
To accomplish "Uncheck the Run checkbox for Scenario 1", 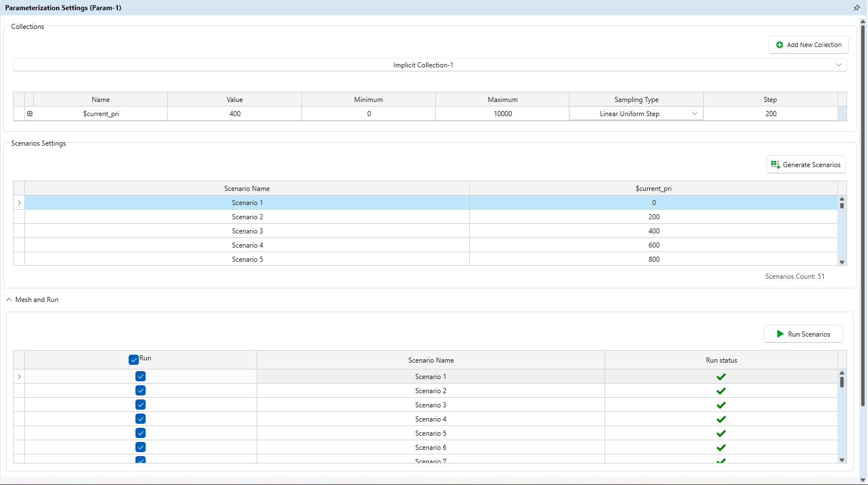I will (141, 376).
